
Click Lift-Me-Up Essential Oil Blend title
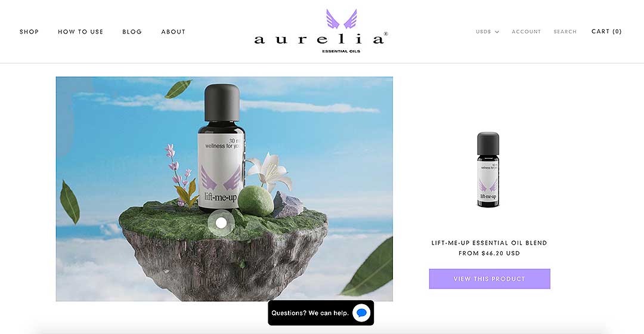tap(489, 243)
